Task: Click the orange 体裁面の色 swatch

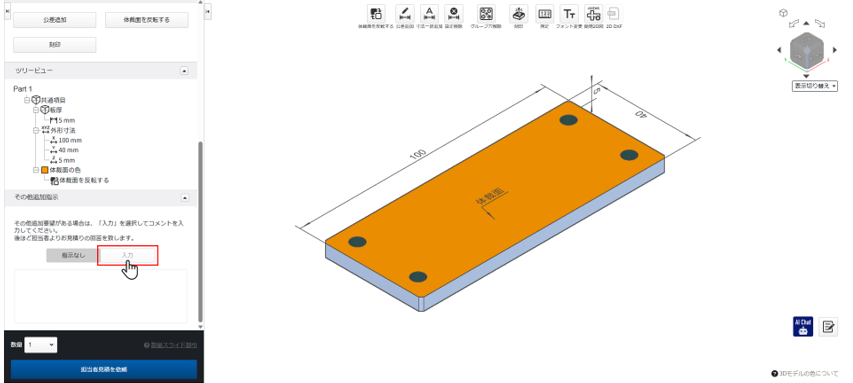Action: pos(45,170)
